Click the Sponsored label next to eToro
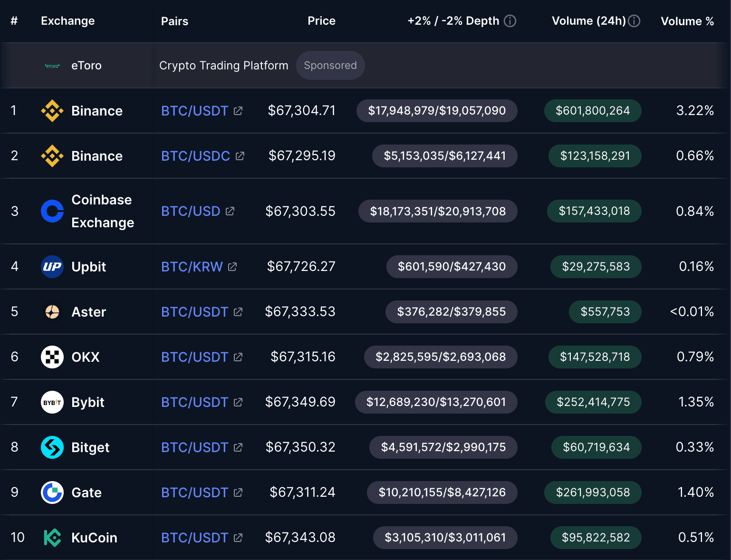Image resolution: width=731 pixels, height=560 pixels. tap(330, 65)
